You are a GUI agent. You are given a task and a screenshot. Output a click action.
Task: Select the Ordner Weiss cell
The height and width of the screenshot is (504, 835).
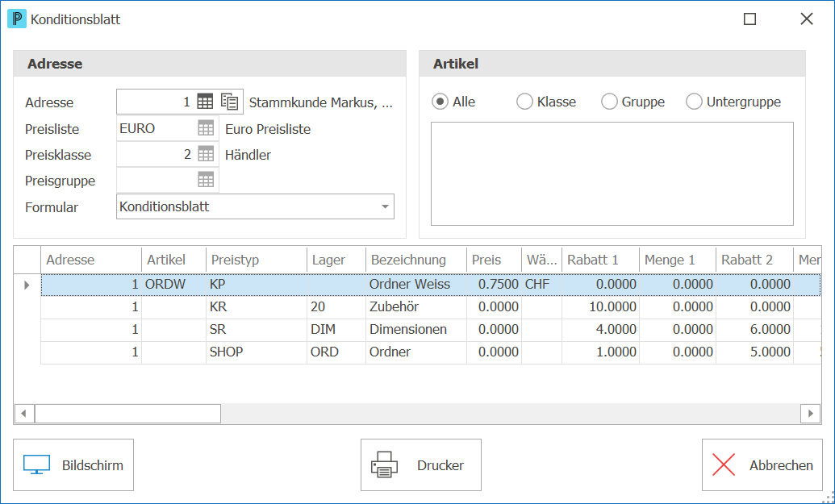pyautogui.click(x=416, y=284)
